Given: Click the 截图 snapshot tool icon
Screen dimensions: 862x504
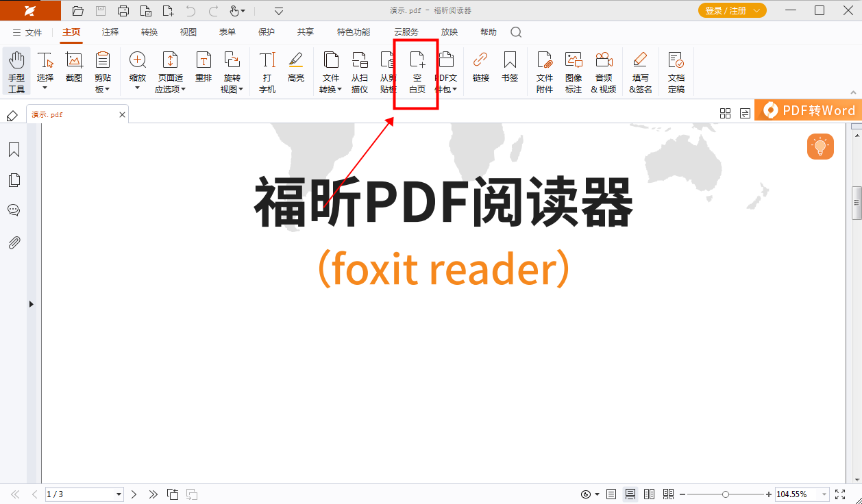Looking at the screenshot, I should click(74, 67).
